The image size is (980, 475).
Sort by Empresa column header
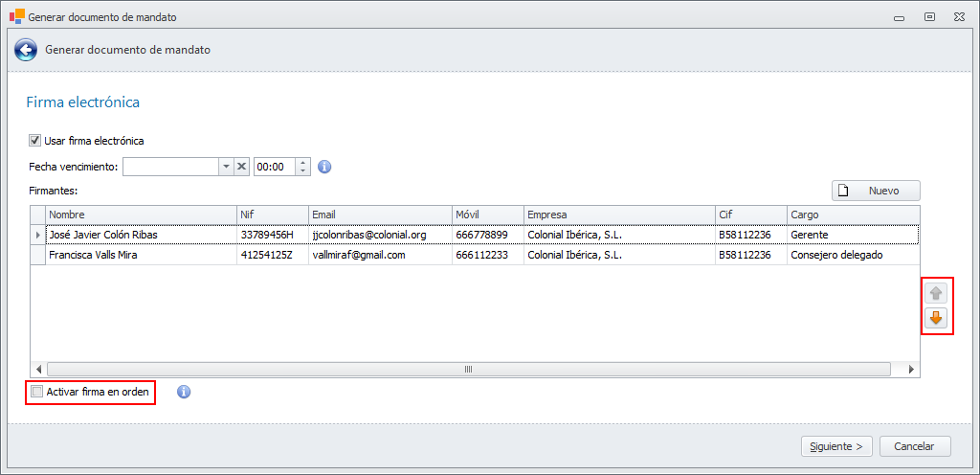pos(620,215)
